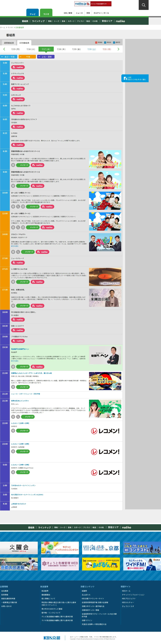Click radiko button for ニュースパレード
This screenshot has width=161, height=644.
tap(18, 263)
